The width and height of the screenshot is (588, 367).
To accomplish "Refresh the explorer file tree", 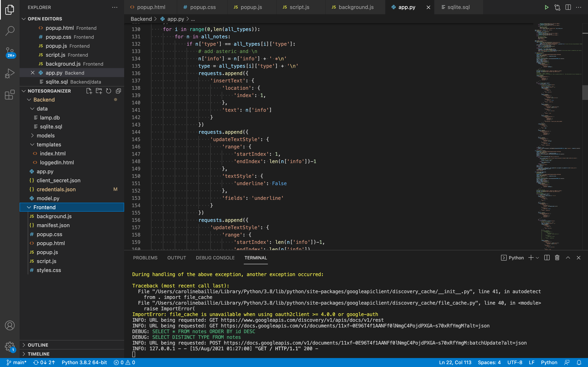I will click(109, 91).
